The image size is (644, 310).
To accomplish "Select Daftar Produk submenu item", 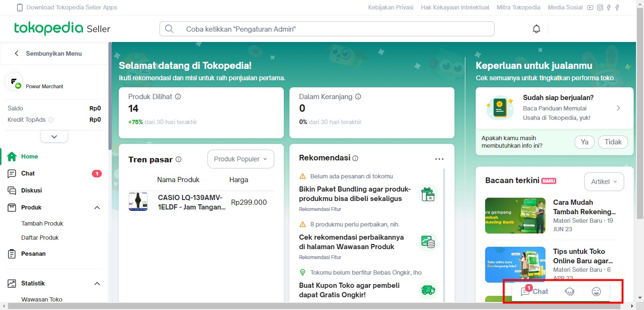I will [x=40, y=238].
